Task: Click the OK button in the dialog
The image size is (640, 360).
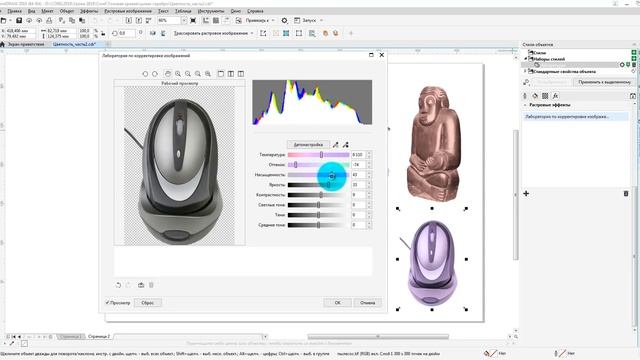Action: click(338, 303)
